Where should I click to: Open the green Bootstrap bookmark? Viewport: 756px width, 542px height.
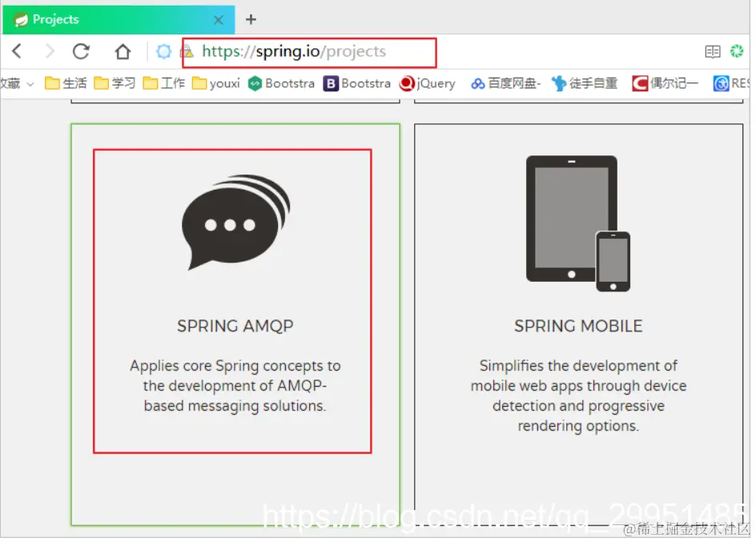[281, 83]
